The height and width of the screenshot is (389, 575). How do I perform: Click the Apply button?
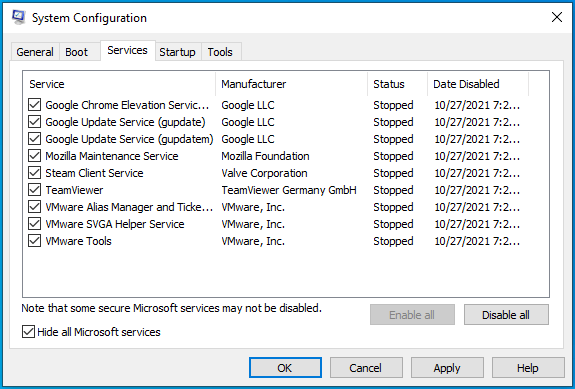tap(447, 368)
